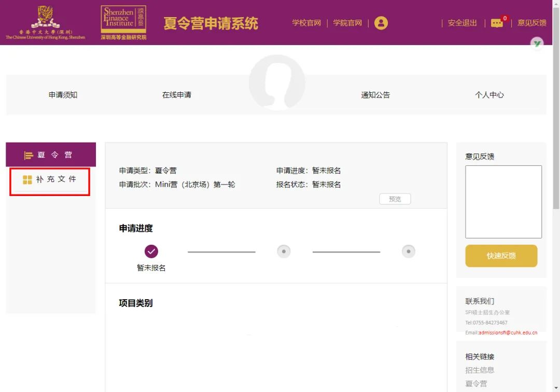Viewport: 560px width, 392px height.
Task: Open 个人中心 tab
Action: pyautogui.click(x=489, y=95)
